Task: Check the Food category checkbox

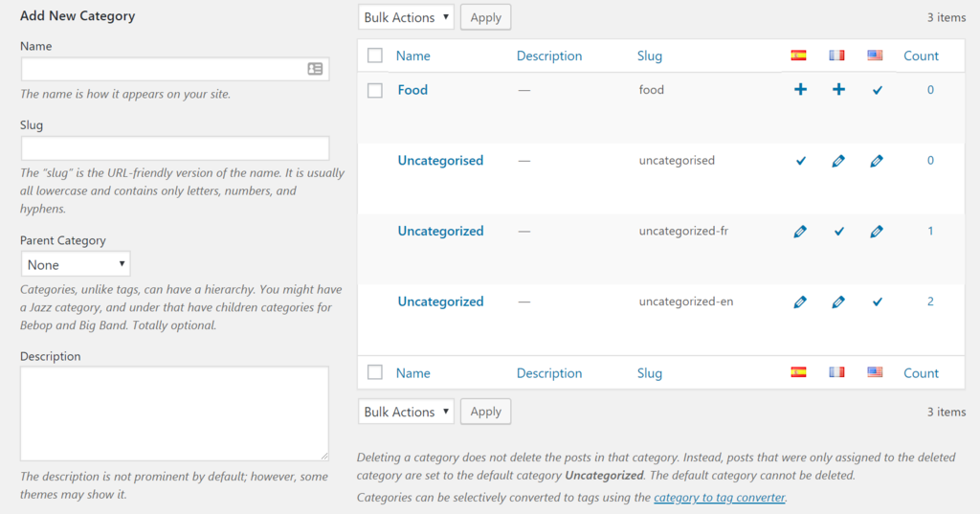Action: click(375, 90)
